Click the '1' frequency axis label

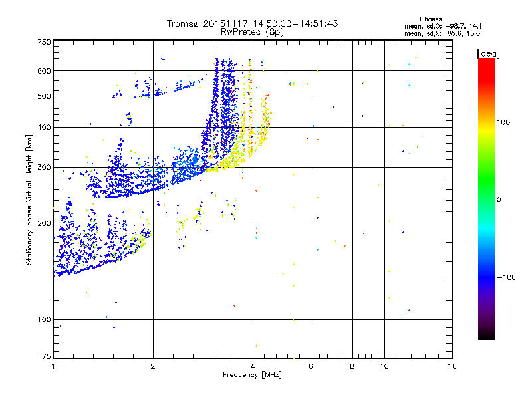[53, 366]
